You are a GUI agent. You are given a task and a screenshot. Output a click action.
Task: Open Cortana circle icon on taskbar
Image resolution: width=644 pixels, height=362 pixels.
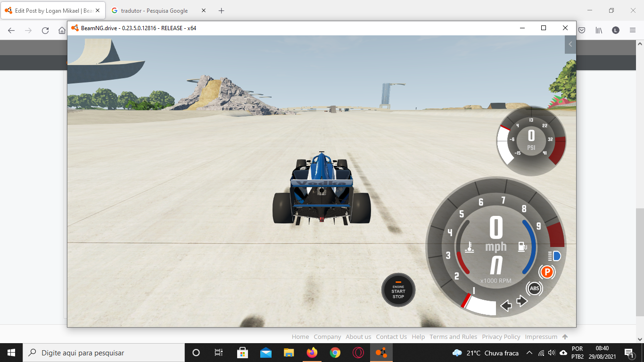[196, 353]
